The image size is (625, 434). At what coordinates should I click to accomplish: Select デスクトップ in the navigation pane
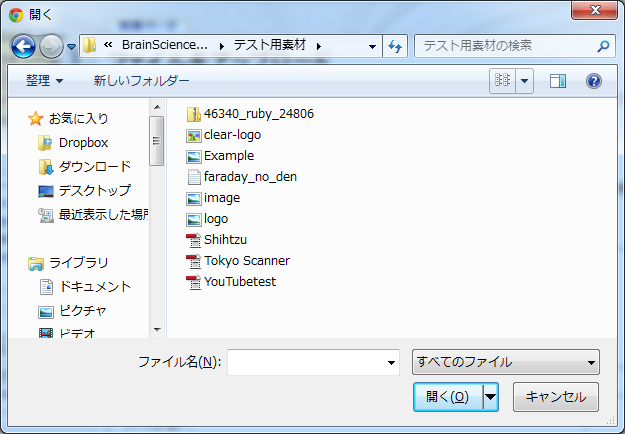(x=94, y=191)
